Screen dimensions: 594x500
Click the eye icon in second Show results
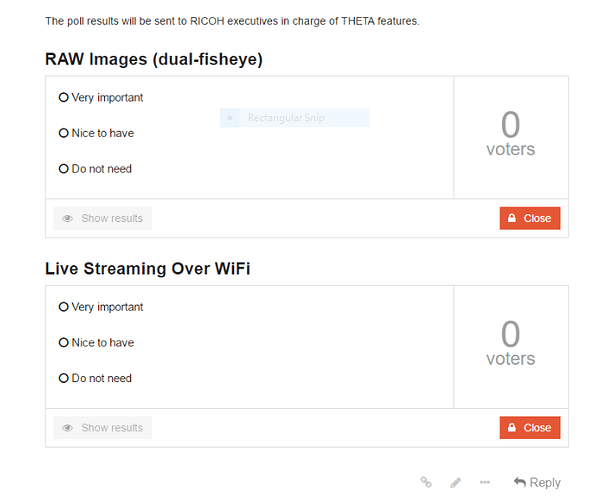click(x=67, y=428)
